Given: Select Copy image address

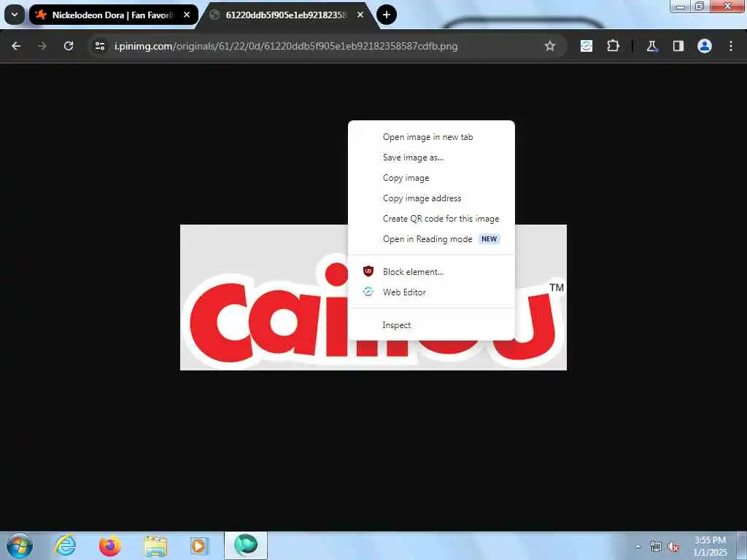Looking at the screenshot, I should [x=431, y=198].
